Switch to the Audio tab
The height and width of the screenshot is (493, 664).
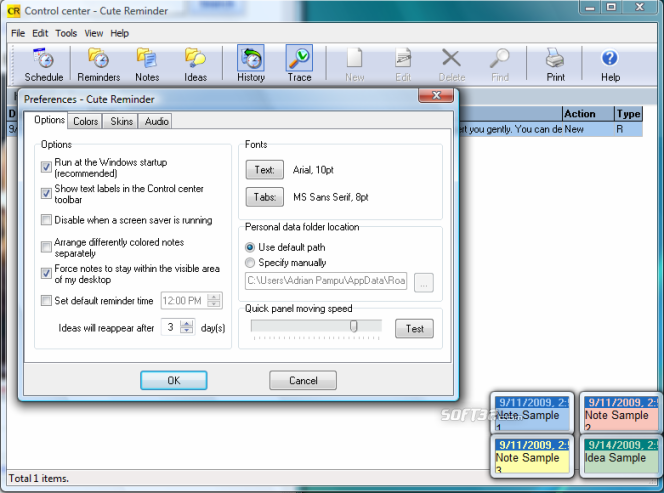pyautogui.click(x=156, y=121)
